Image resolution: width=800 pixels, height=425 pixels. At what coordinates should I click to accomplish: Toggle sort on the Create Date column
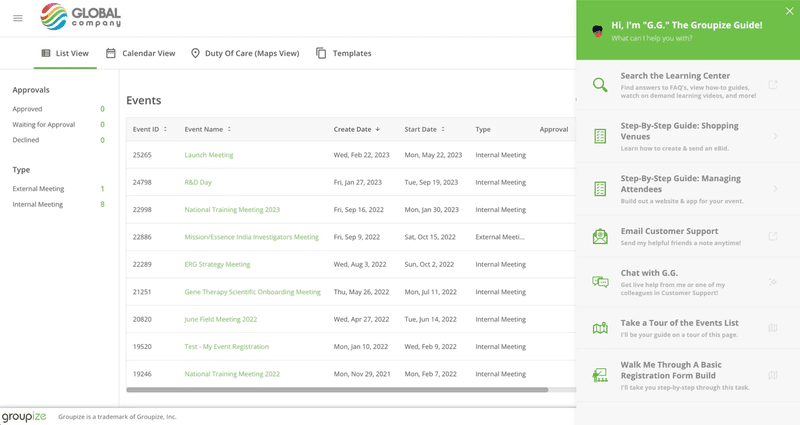click(x=357, y=129)
